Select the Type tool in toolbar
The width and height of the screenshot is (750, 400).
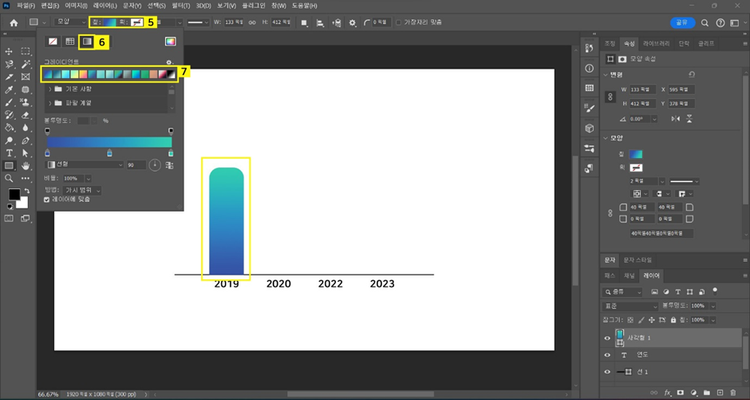point(9,153)
